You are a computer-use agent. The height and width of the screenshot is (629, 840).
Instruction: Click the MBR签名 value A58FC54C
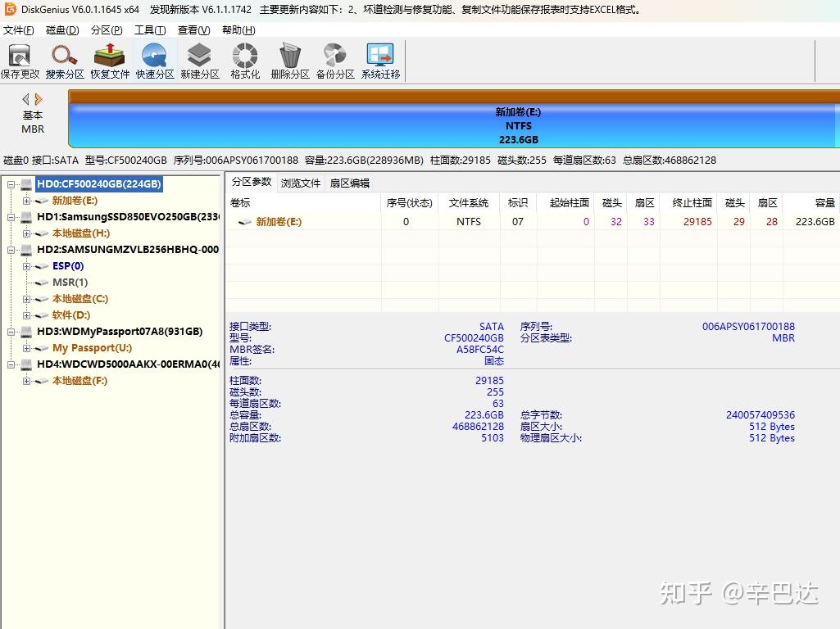[x=480, y=350]
